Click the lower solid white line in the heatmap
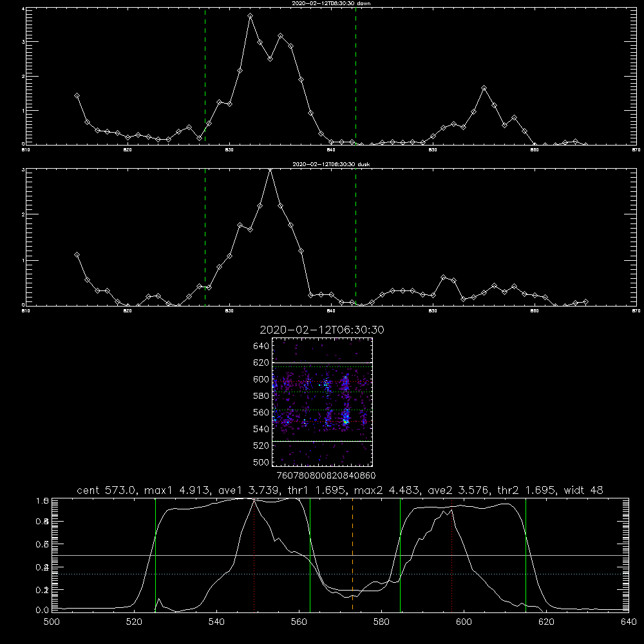 [x=322, y=441]
